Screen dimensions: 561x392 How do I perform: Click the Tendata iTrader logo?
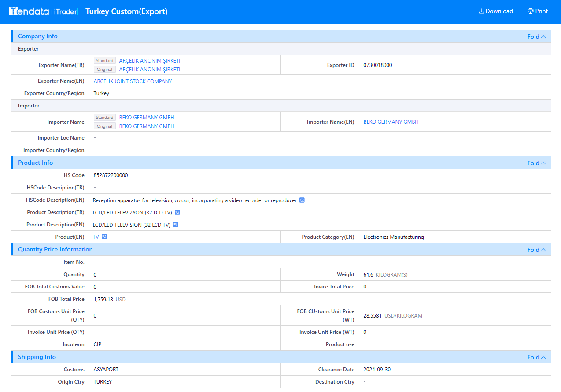click(x=44, y=11)
